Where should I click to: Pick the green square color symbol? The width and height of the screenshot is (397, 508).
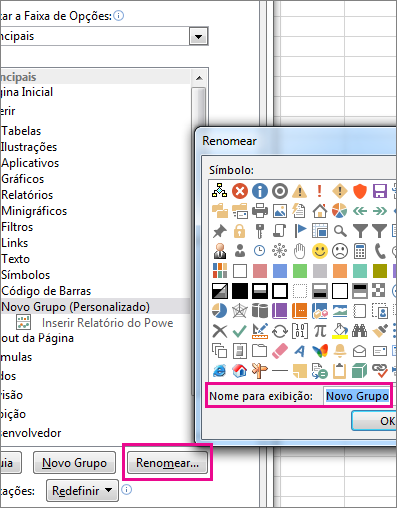300,271
